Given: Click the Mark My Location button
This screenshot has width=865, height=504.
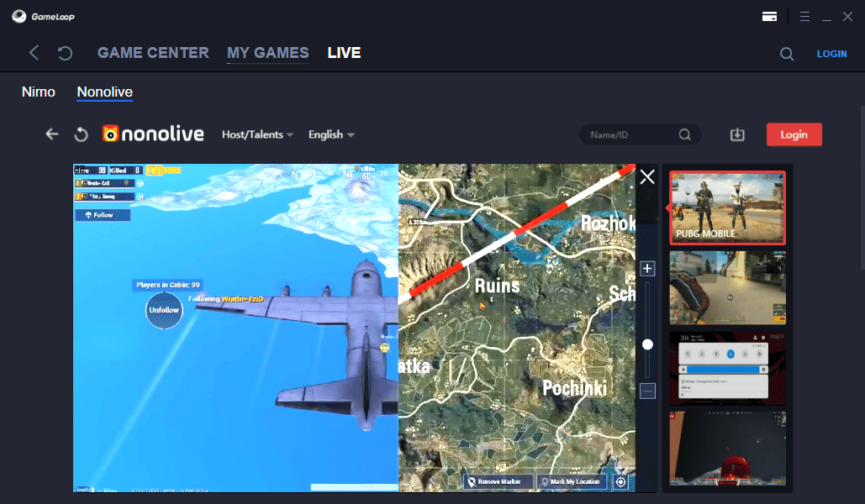Looking at the screenshot, I should tap(572, 482).
